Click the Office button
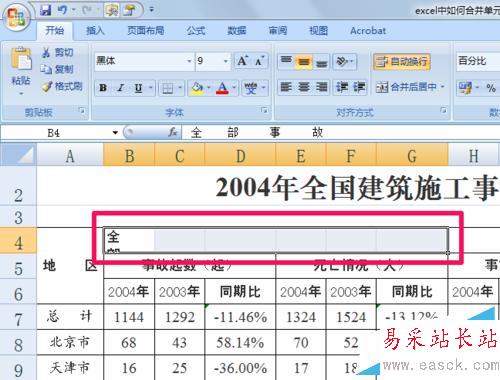Image resolution: width=500 pixels, height=380 pixels. coord(16,17)
